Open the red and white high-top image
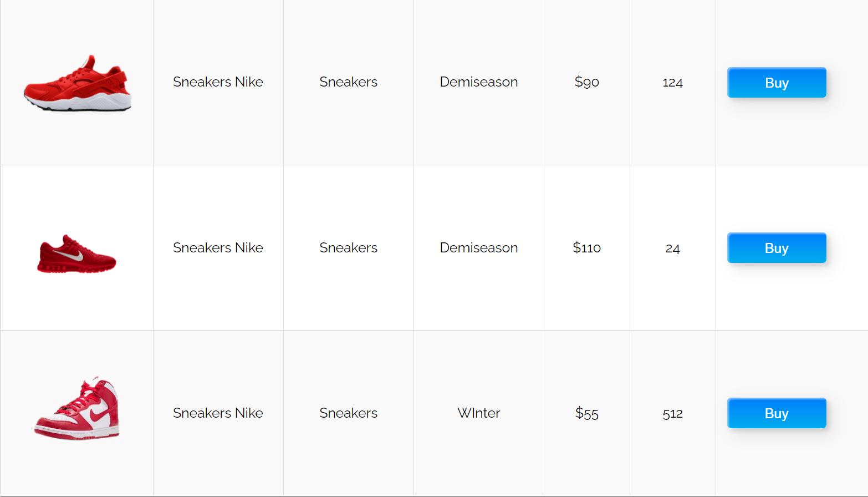Viewport: 868px width, 497px height. [x=76, y=408]
